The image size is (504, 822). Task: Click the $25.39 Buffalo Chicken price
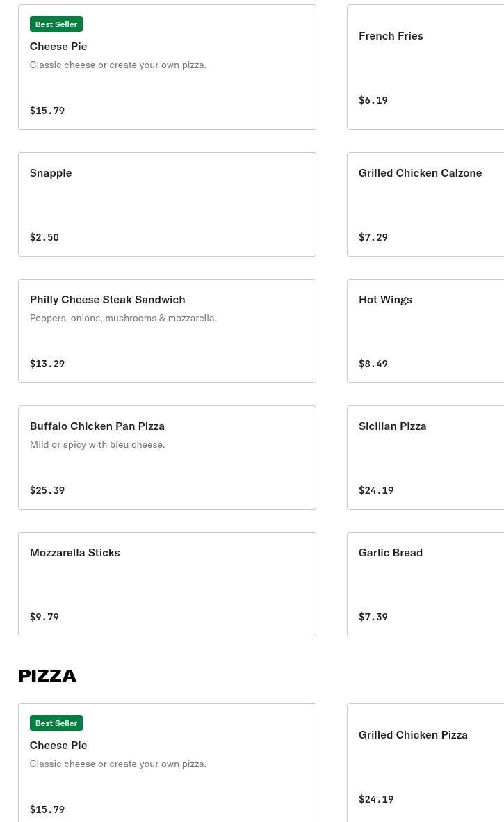47,490
